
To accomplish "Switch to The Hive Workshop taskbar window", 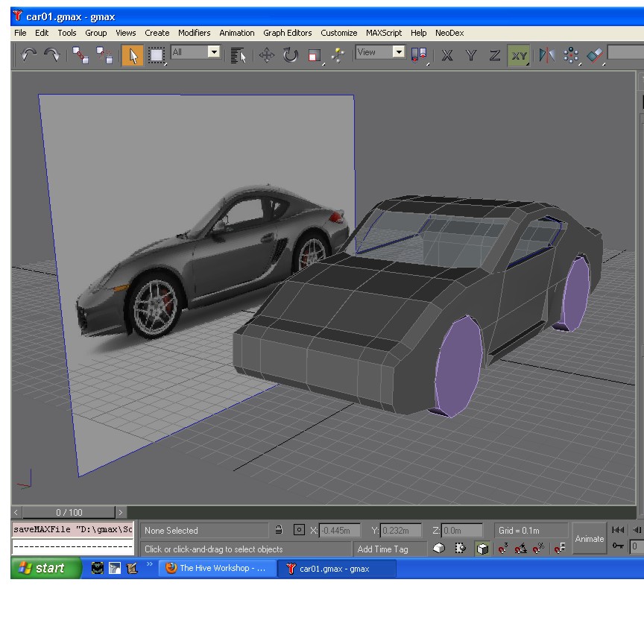I will click(216, 568).
